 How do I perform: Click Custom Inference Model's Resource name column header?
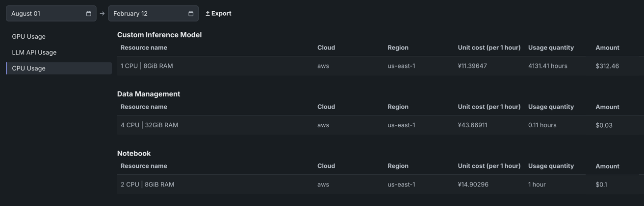pyautogui.click(x=144, y=47)
